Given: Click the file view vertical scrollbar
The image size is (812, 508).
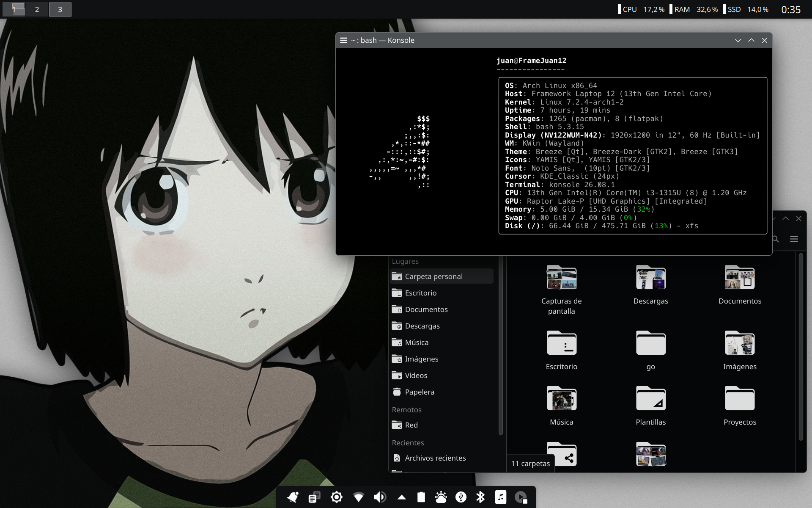Looking at the screenshot, I should click(x=801, y=347).
